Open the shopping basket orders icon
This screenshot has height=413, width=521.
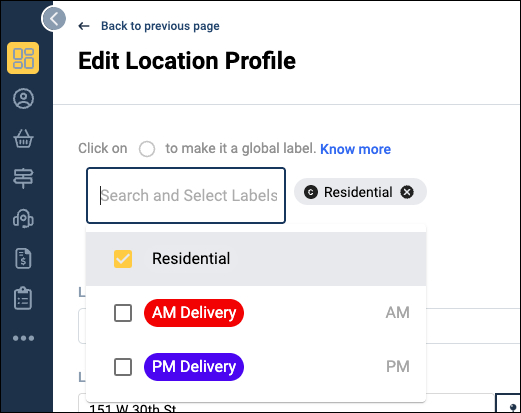click(23, 138)
